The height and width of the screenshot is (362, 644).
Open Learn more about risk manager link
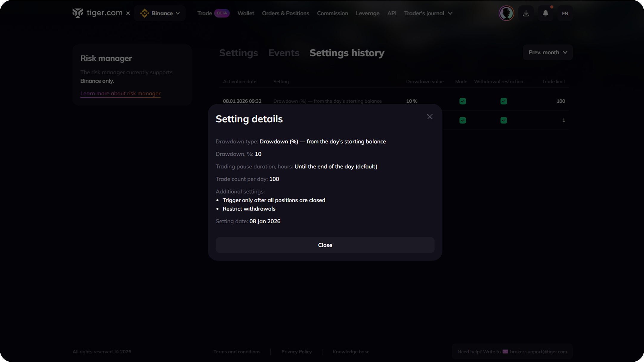pos(120,93)
